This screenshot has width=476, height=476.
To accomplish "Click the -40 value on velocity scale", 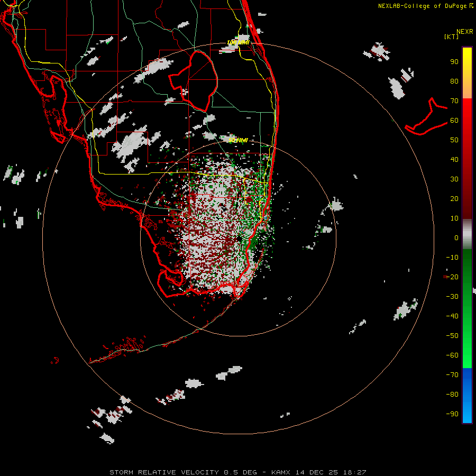I will pyautogui.click(x=452, y=316).
